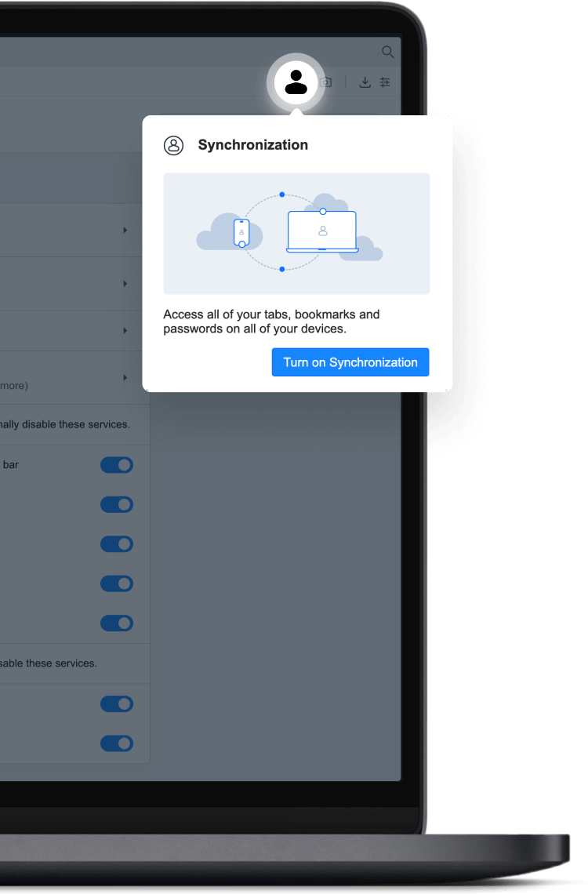Expand the third settings row arrow

click(125, 331)
